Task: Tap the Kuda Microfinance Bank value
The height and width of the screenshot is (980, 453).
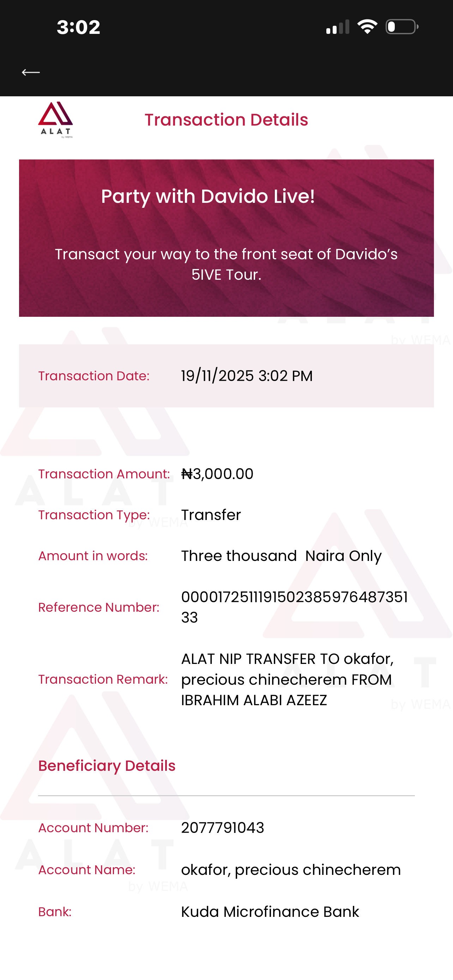Action: pos(270,912)
